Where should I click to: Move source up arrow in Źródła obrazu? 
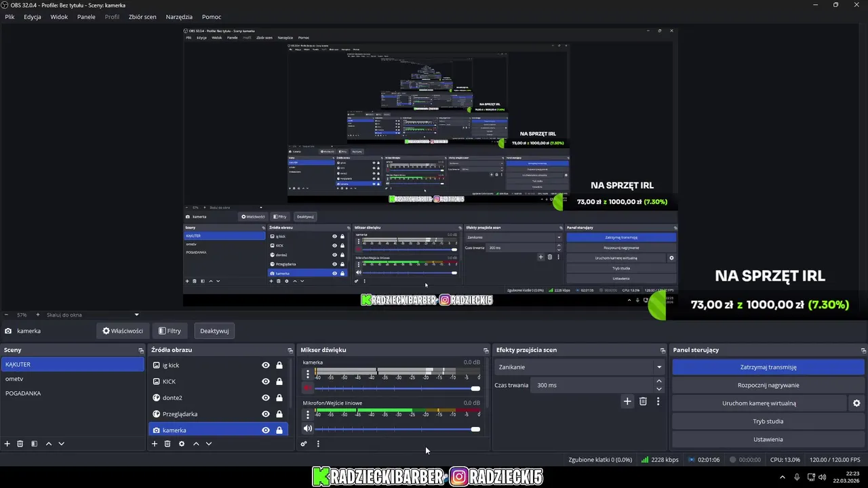coord(196,444)
